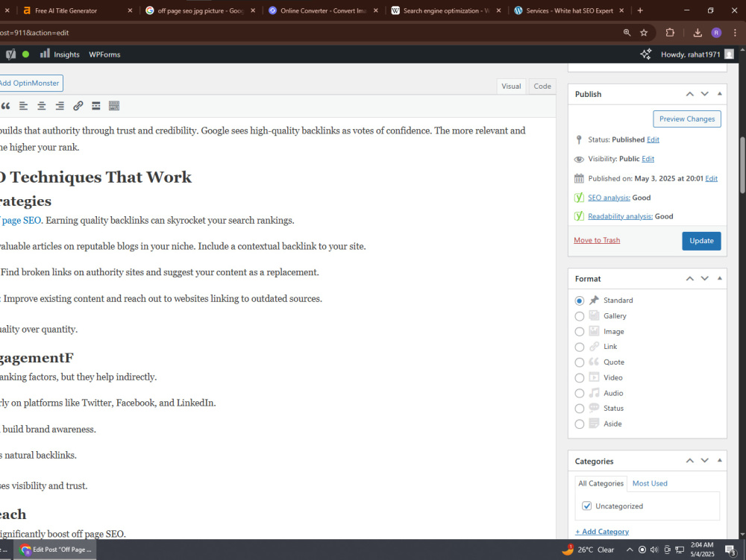Uncheck the Uncategorized category checkbox
Screen dimensions: 746x560
pos(586,506)
